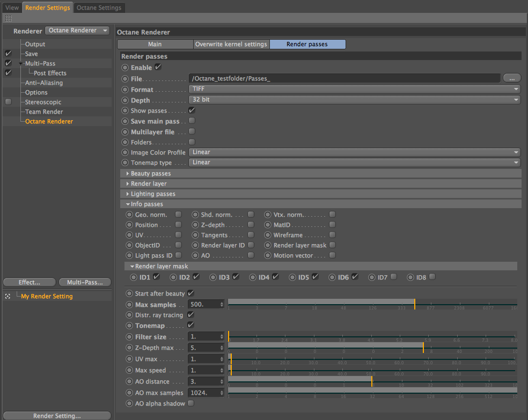This screenshot has height=420, width=528.
Task: Click the animation dot beside ID1
Action: 134,277
